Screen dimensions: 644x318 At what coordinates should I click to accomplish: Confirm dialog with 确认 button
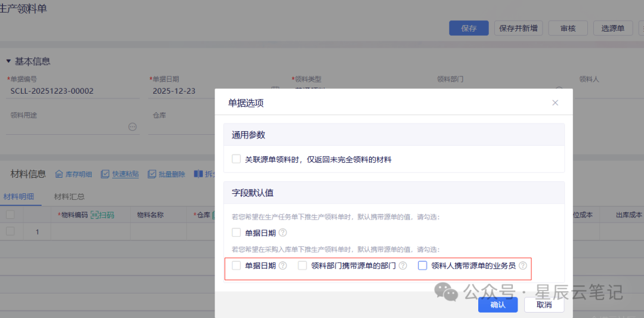pos(498,305)
